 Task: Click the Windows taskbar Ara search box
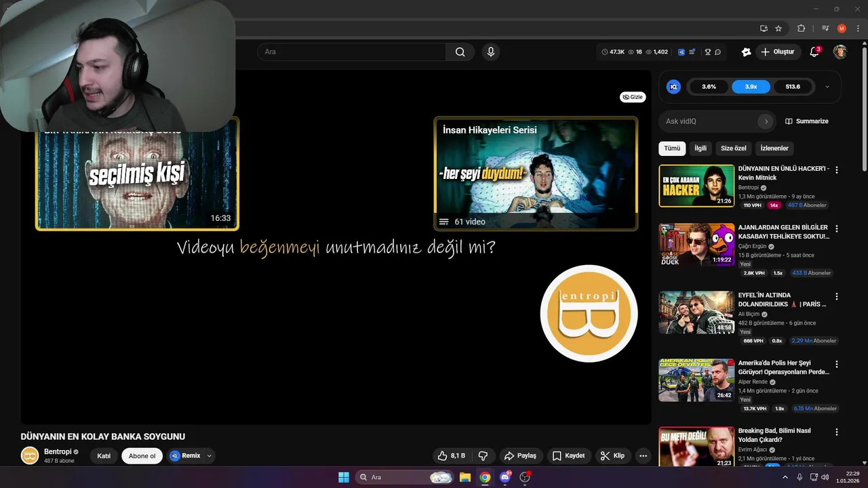click(x=405, y=477)
